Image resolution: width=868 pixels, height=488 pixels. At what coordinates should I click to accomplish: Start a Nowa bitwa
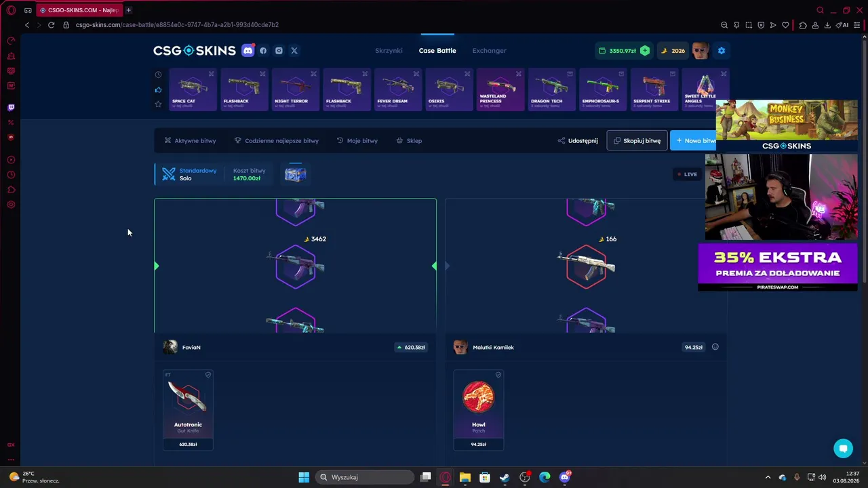coord(694,140)
